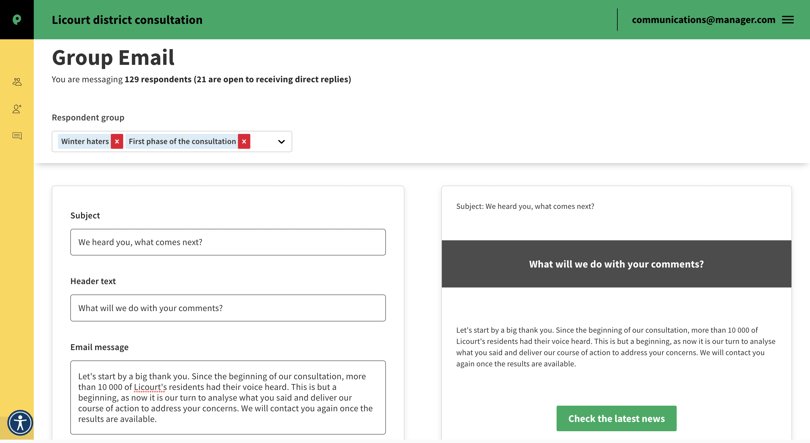Click inside the Respondent group selector
This screenshot has height=443, width=810.
point(172,141)
